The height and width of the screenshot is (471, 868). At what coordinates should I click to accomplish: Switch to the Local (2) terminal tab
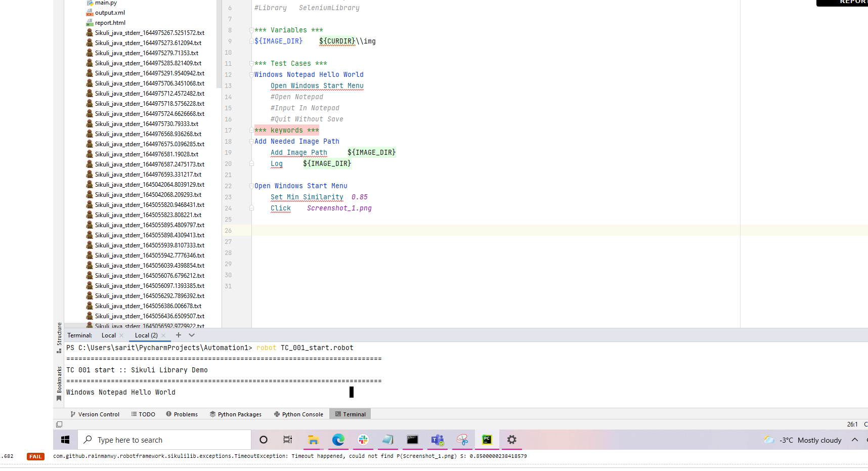coord(147,335)
